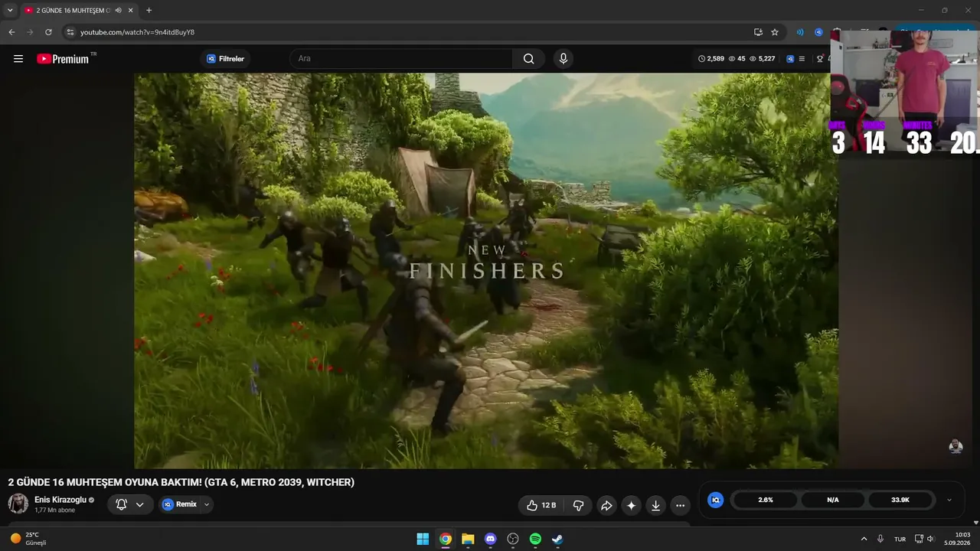The height and width of the screenshot is (551, 980).
Task: Focus the Ara search field
Action: pos(401,59)
